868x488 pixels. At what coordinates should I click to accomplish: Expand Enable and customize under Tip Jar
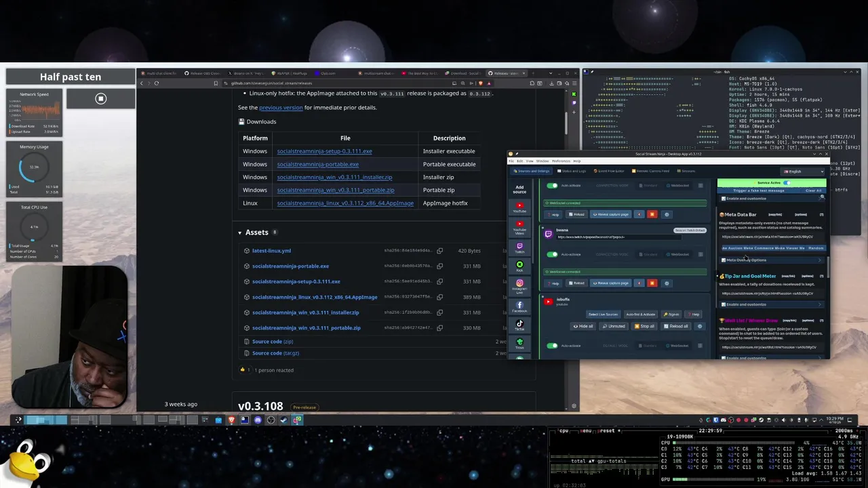coord(771,304)
